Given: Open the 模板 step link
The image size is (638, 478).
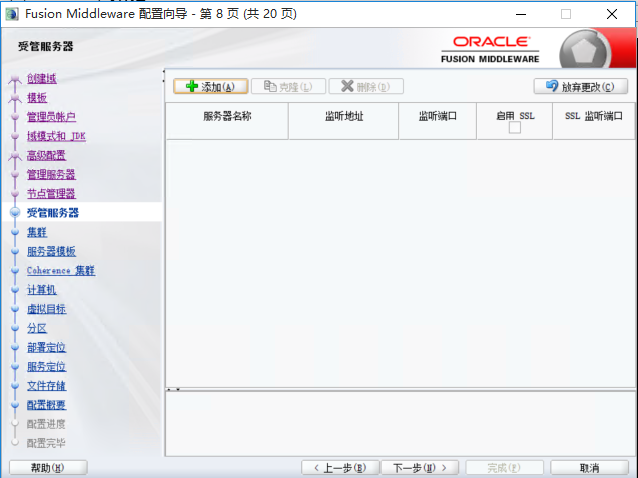Looking at the screenshot, I should [37, 98].
